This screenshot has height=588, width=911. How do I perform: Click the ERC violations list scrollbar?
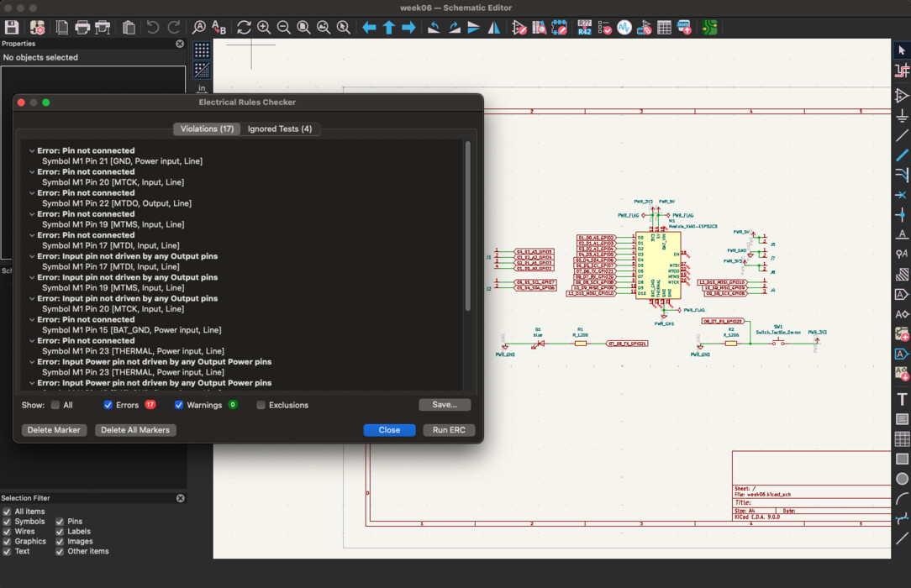click(468, 226)
